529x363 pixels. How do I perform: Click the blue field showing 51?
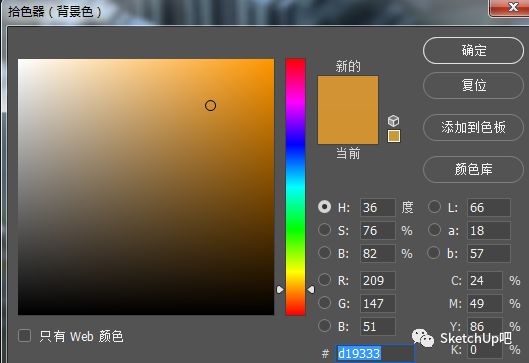coord(378,326)
